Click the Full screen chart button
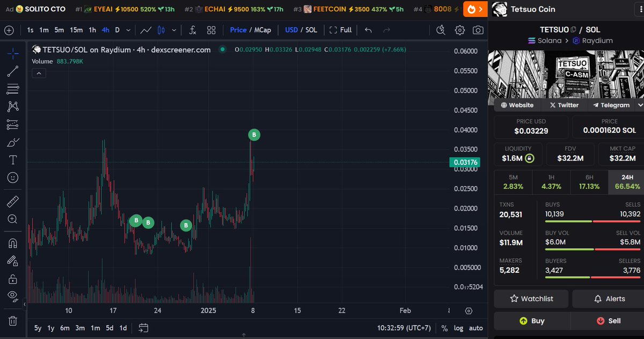The image size is (644, 339). (x=340, y=30)
